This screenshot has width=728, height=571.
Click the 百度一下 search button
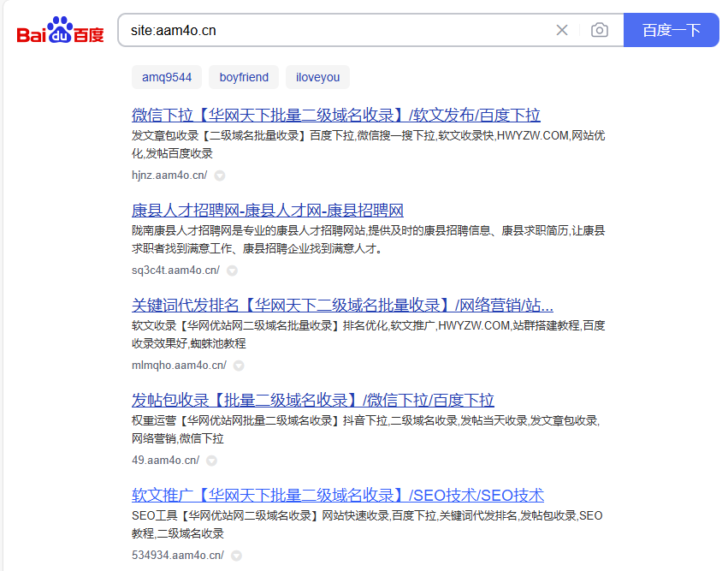point(671,30)
